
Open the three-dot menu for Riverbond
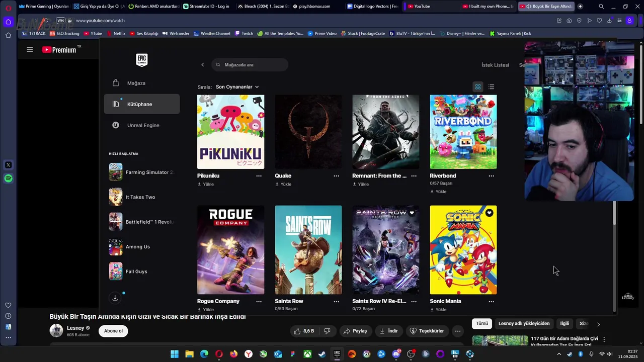point(491,176)
